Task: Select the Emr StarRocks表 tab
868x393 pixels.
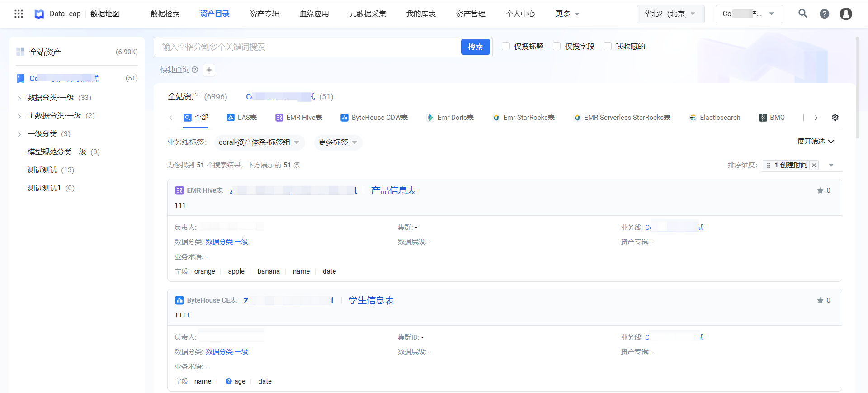Action: tap(524, 118)
